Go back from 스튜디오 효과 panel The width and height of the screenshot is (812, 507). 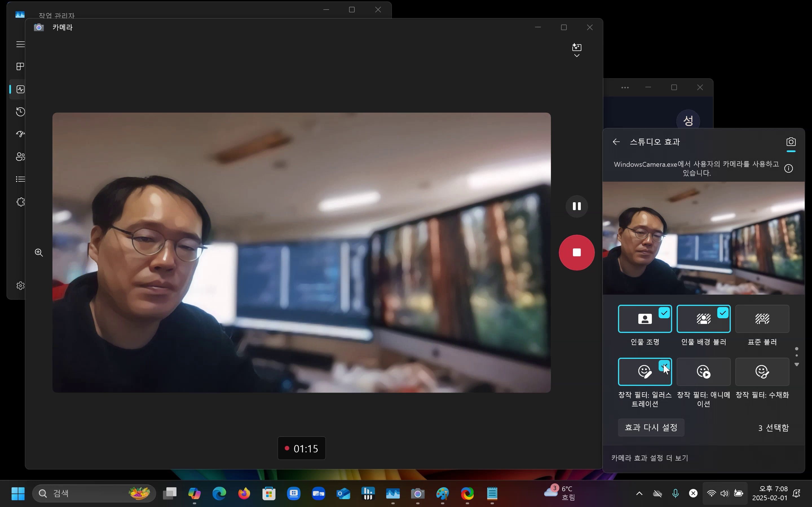click(616, 142)
